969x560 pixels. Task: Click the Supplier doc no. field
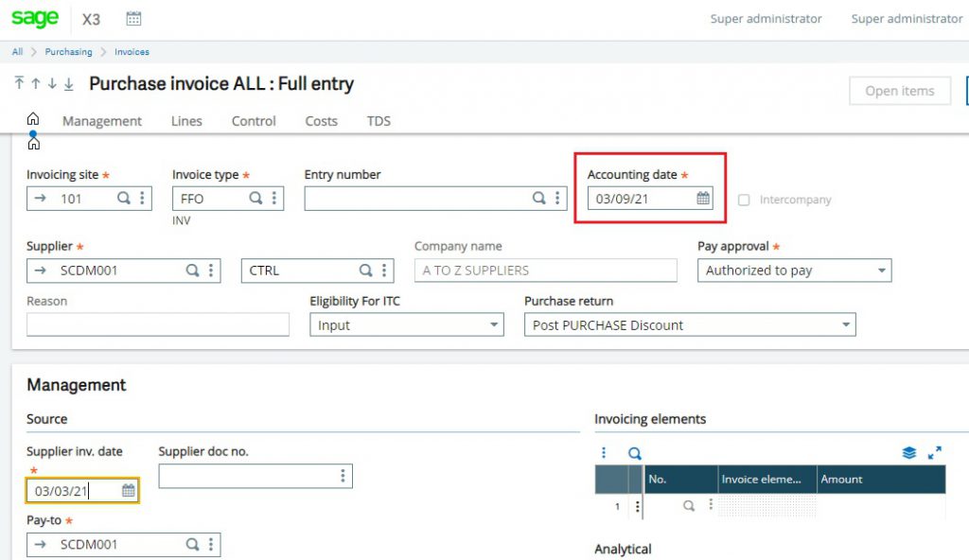tap(246, 477)
